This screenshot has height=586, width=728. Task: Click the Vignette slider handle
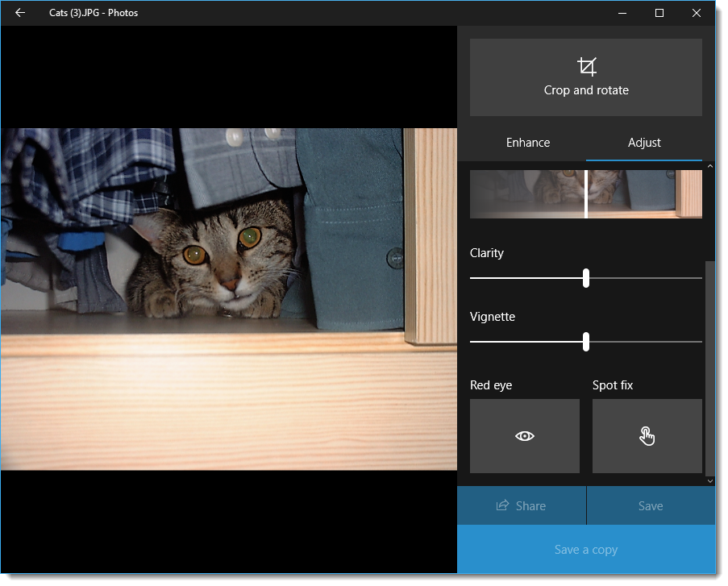[x=585, y=342]
